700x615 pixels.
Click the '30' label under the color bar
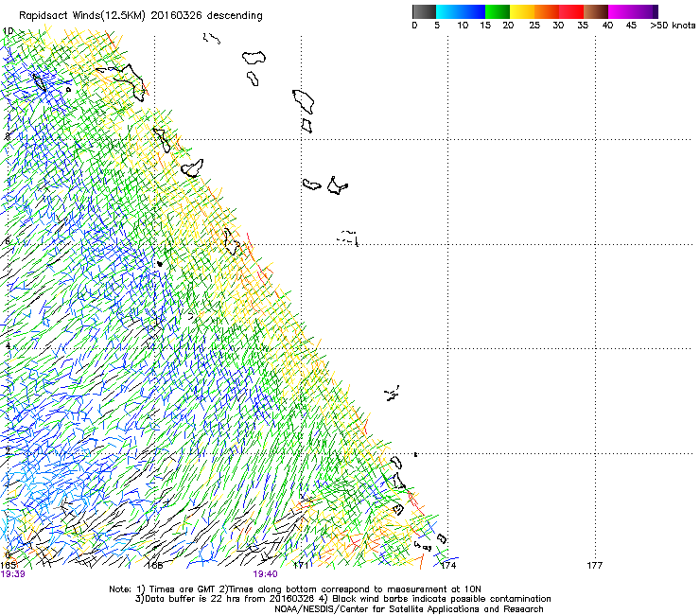pyautogui.click(x=558, y=26)
